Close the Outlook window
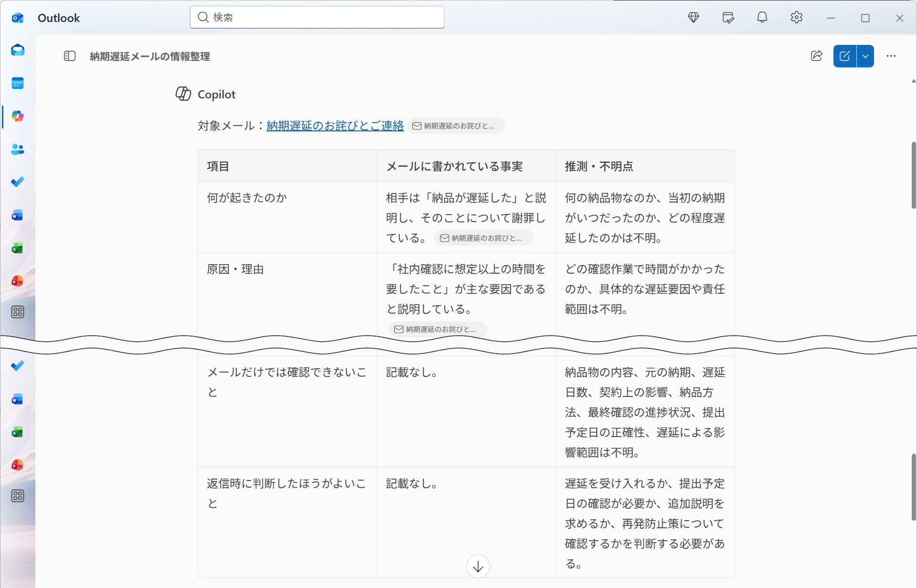 coord(900,18)
